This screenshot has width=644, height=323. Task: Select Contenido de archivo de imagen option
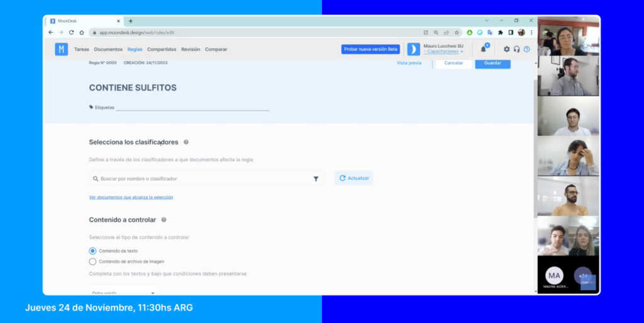pyautogui.click(x=92, y=261)
